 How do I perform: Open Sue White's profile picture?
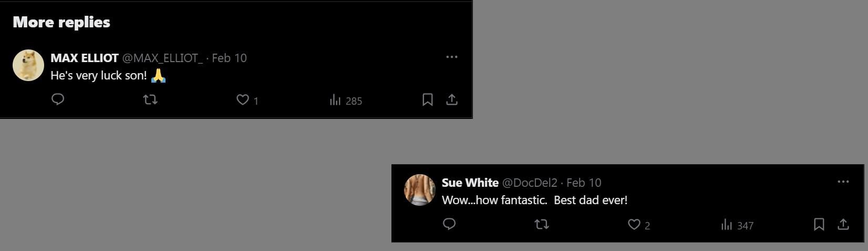click(420, 190)
